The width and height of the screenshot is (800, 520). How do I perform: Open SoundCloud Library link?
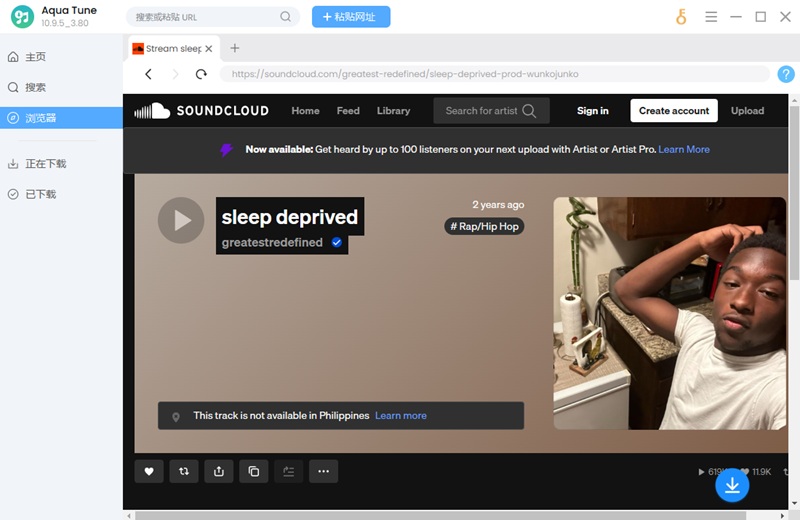pyautogui.click(x=393, y=111)
